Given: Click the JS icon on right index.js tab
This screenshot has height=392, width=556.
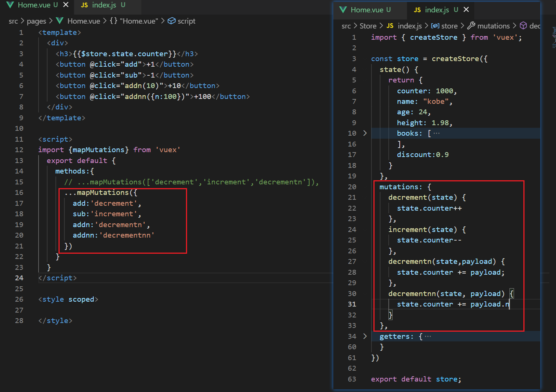Looking at the screenshot, I should pyautogui.click(x=417, y=10).
